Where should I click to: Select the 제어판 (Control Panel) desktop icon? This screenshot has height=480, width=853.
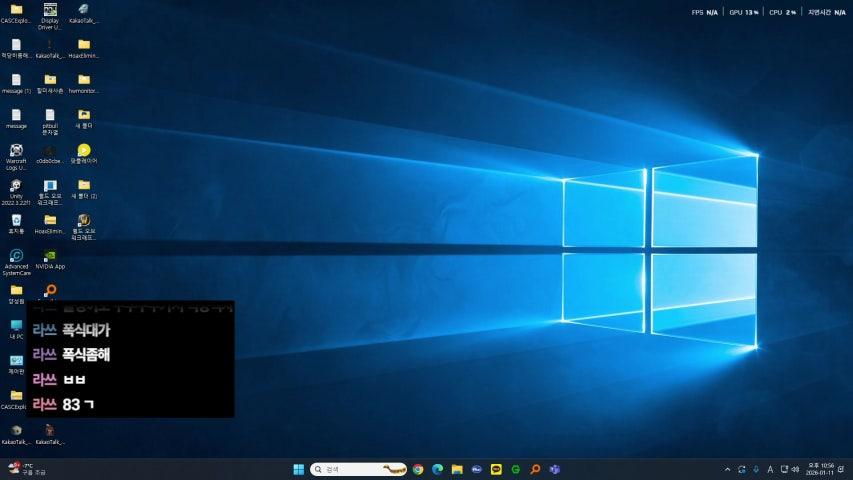click(x=16, y=361)
